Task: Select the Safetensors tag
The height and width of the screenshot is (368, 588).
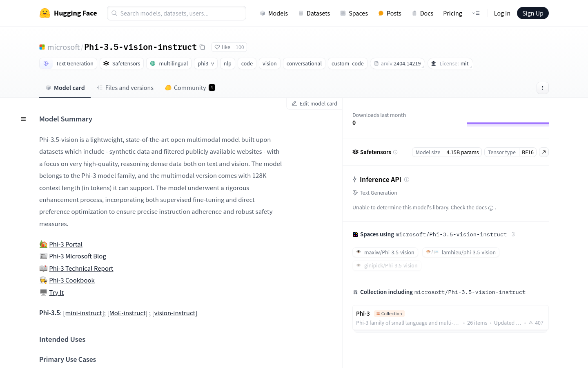Action: point(122,63)
